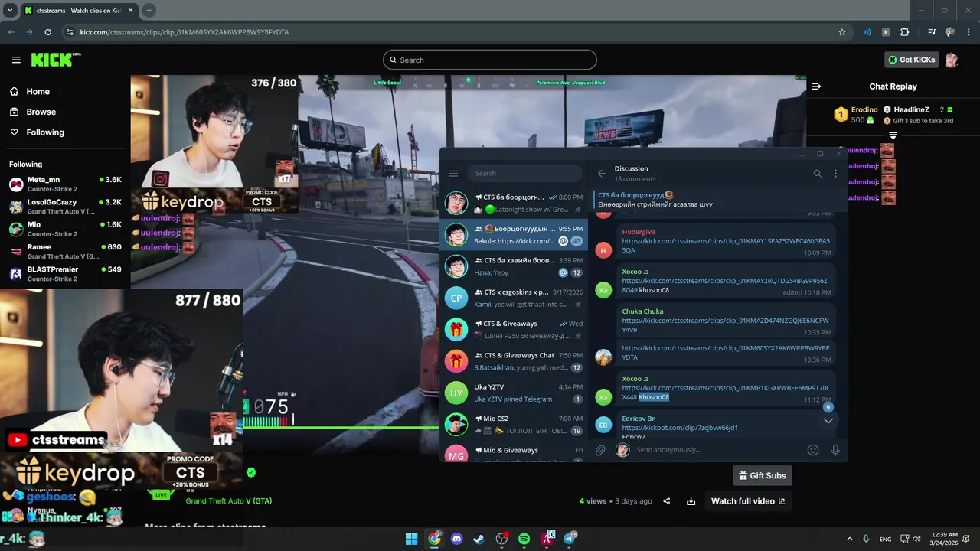
Task: Open Chrome media control icon
Action: tap(932, 32)
